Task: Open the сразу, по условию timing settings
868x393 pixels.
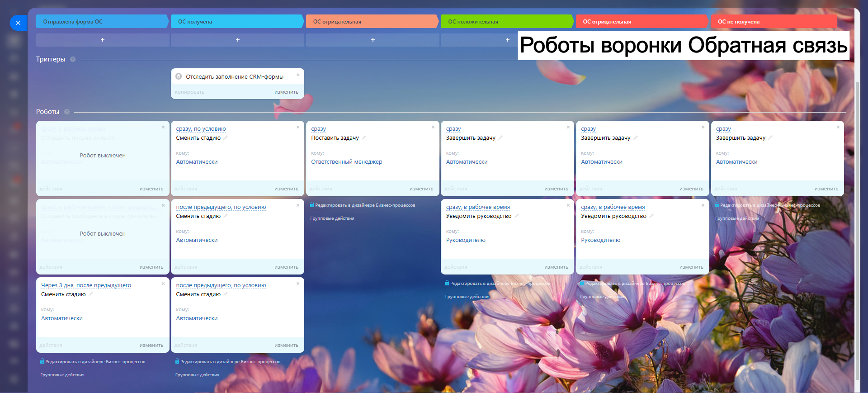Action: tap(201, 129)
